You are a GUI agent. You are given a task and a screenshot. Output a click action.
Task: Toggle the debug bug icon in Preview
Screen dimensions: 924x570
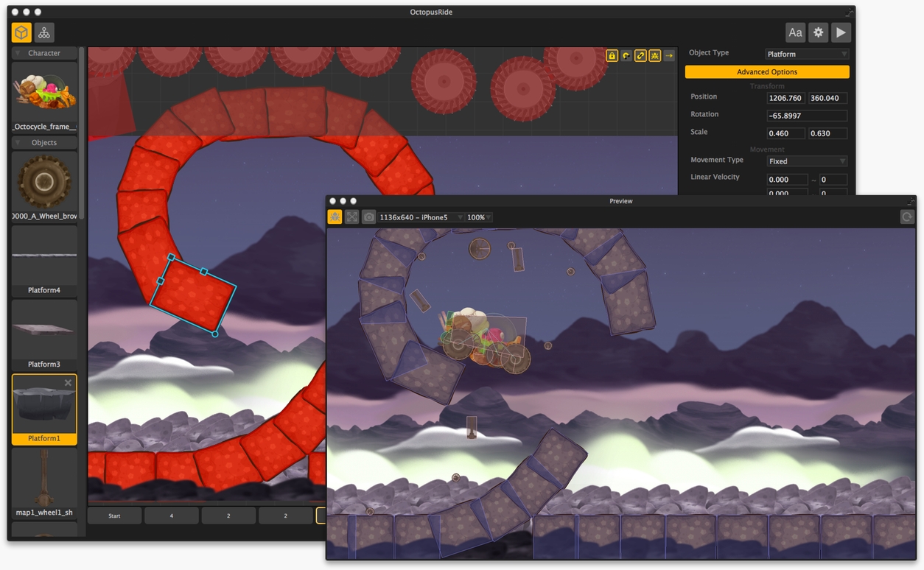click(x=335, y=217)
